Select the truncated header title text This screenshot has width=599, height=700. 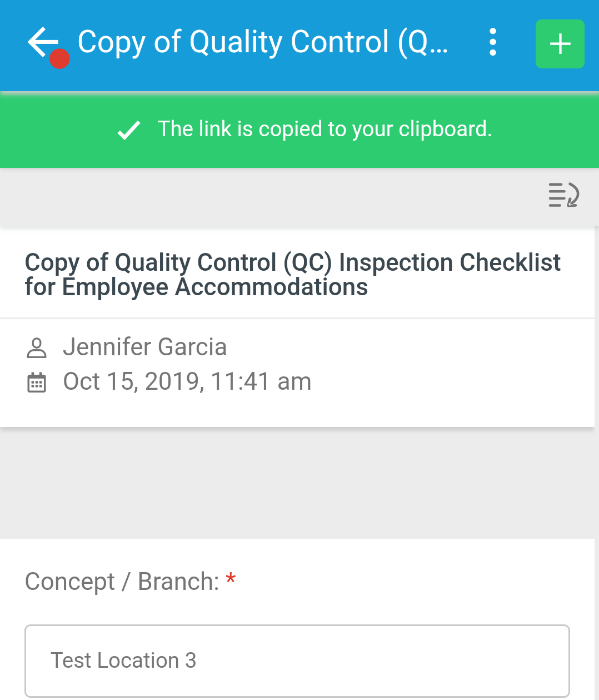[262, 42]
